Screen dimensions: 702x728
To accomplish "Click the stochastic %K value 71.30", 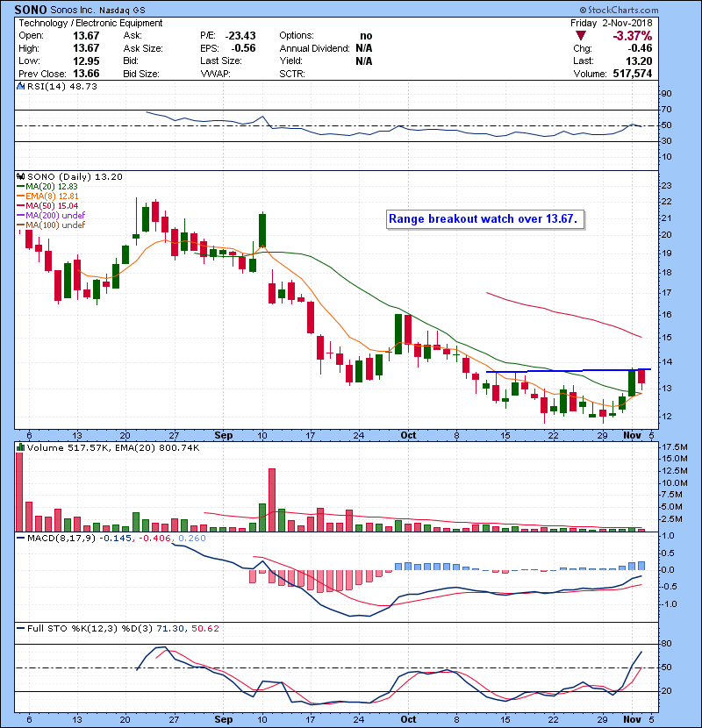I will click(170, 629).
